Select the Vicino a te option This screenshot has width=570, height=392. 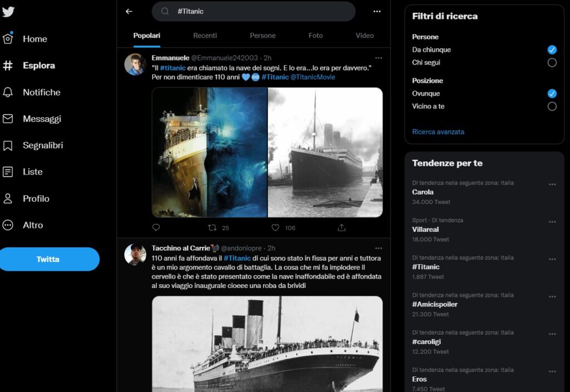click(x=552, y=106)
